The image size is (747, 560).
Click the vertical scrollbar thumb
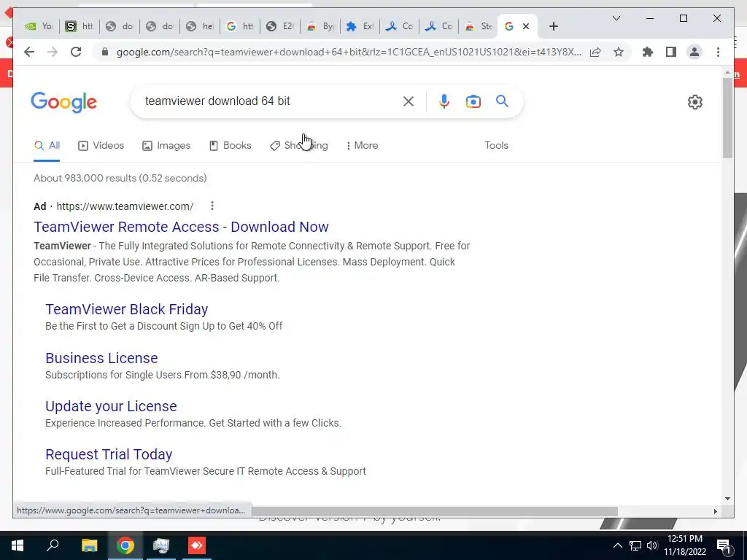[x=727, y=117]
